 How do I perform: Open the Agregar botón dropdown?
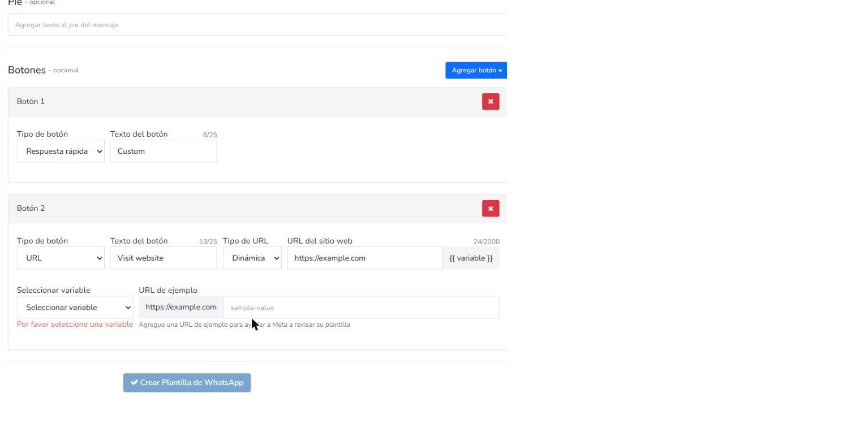coord(476,70)
